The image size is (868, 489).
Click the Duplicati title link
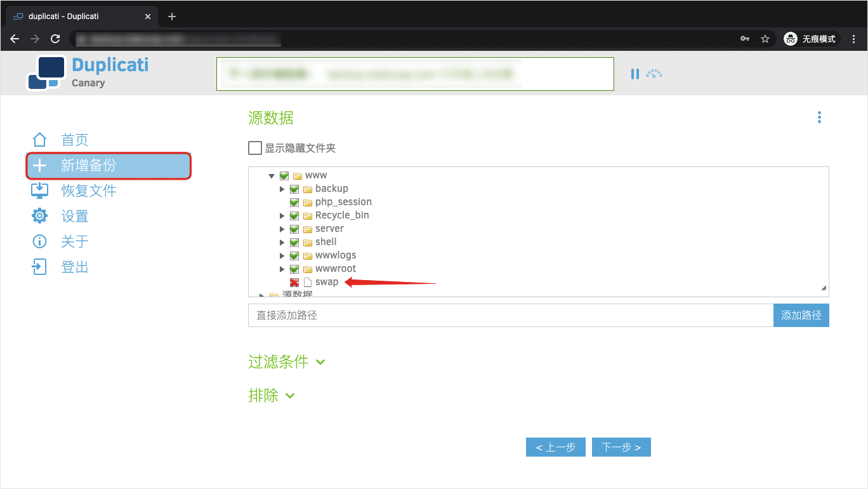(x=110, y=64)
